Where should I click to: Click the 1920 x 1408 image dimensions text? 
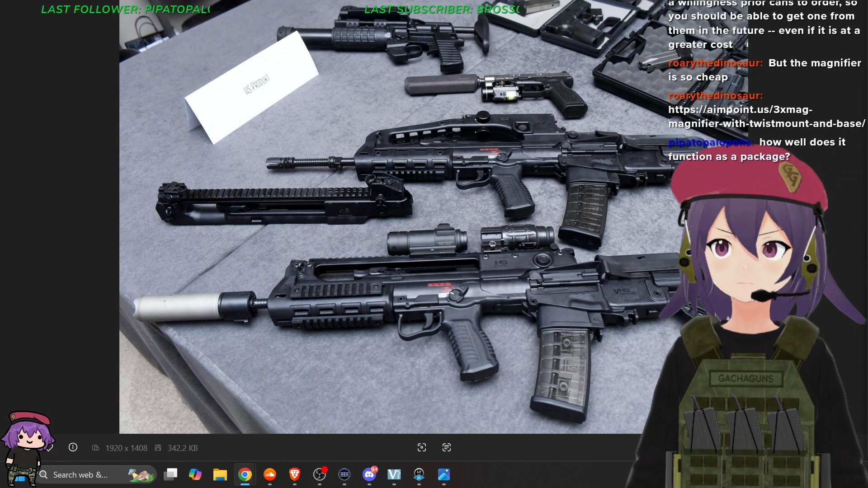click(127, 448)
